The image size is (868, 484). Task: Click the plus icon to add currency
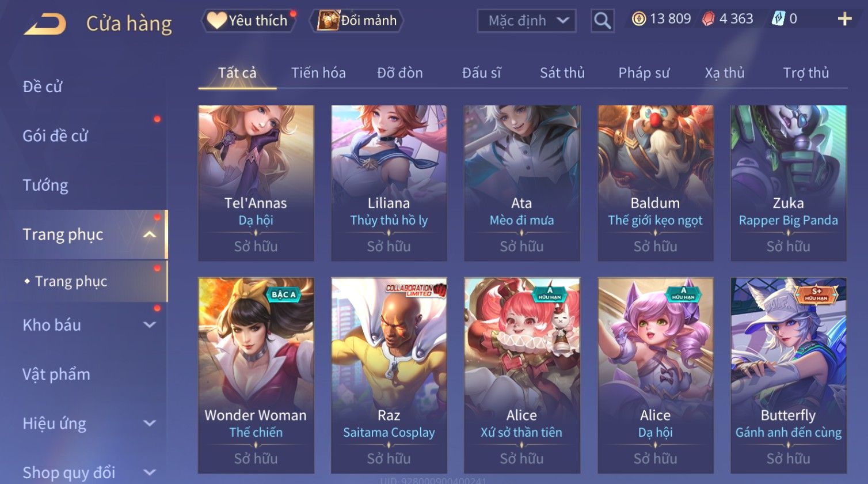coord(844,20)
